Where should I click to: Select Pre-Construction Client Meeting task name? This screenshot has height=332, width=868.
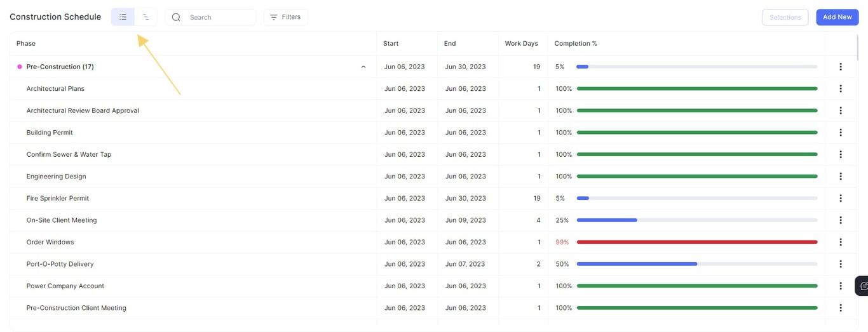76,308
